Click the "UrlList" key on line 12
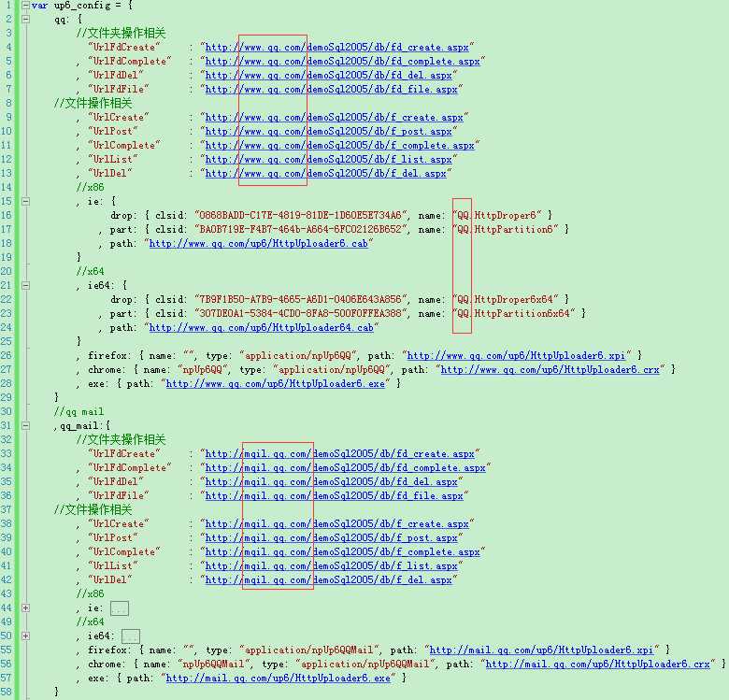This screenshot has height=700, width=729. [x=113, y=159]
